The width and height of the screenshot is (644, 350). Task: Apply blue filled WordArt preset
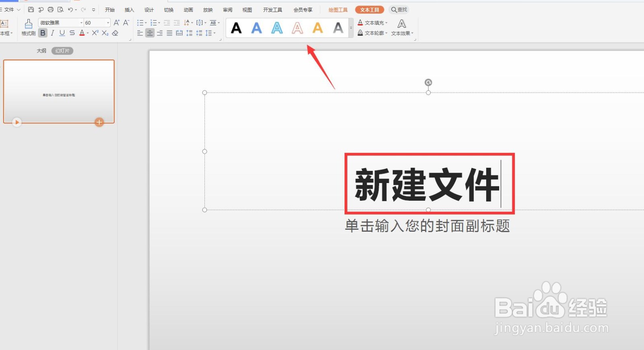pyautogui.click(x=257, y=28)
